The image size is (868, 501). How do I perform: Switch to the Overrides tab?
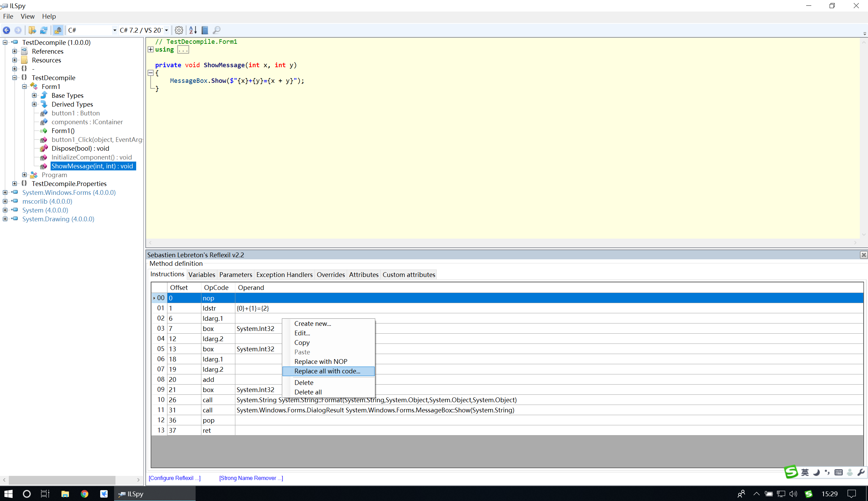(x=331, y=275)
